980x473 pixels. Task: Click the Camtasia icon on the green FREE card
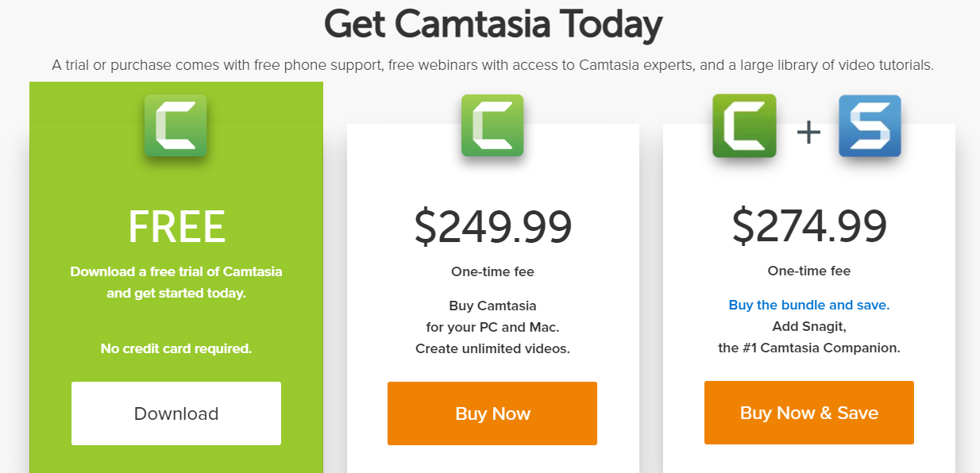[176, 123]
